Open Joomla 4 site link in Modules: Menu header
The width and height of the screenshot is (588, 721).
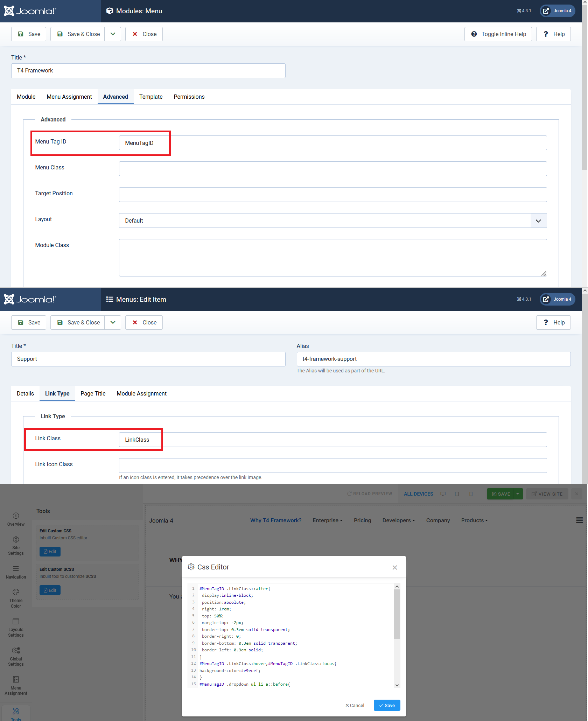[557, 11]
